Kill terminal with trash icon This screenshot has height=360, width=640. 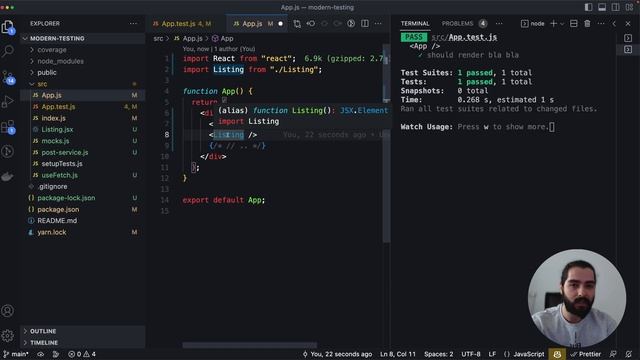pos(587,24)
